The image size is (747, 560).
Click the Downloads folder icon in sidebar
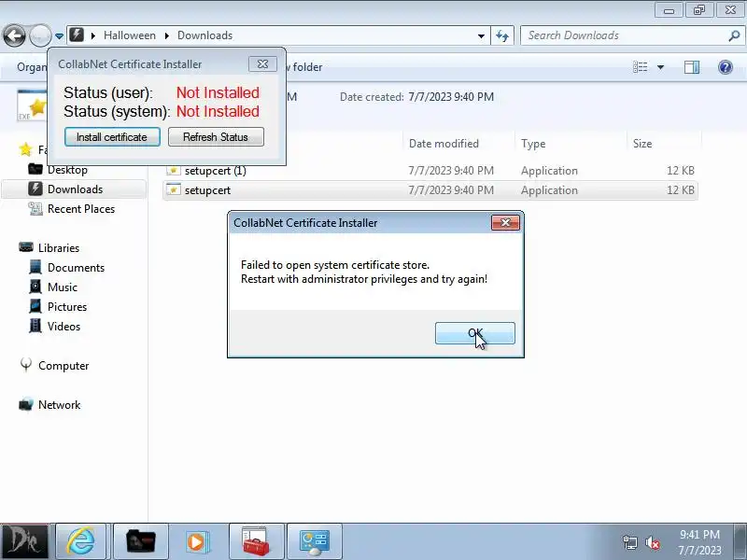[x=35, y=189]
